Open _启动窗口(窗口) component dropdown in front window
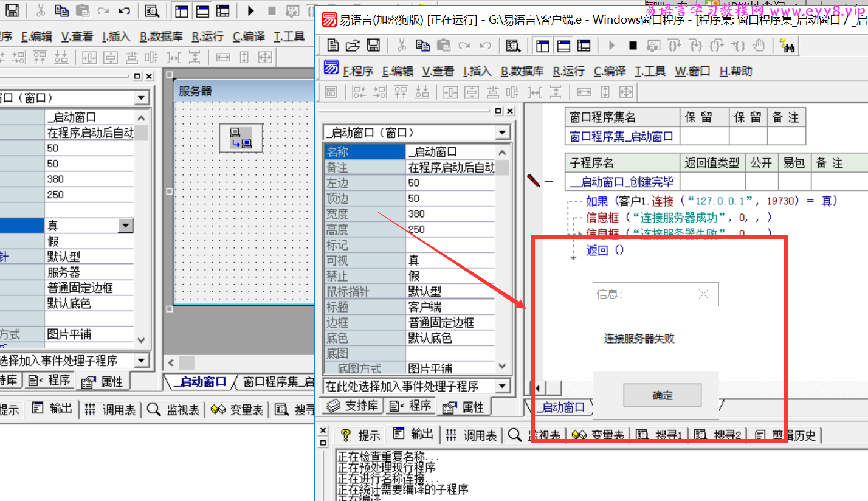This screenshot has height=501, width=868. coord(502,133)
